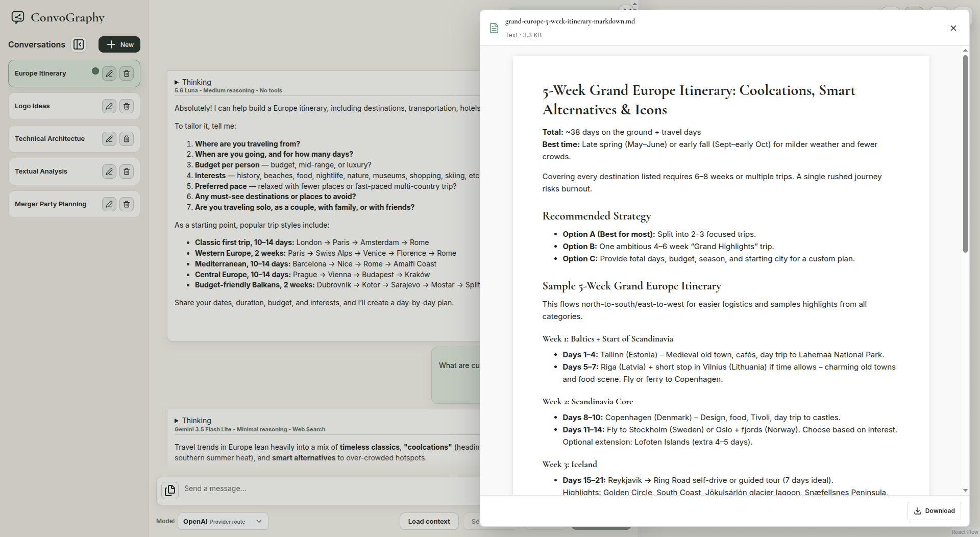Collapse the Conversations sidebar panel icon

point(79,44)
